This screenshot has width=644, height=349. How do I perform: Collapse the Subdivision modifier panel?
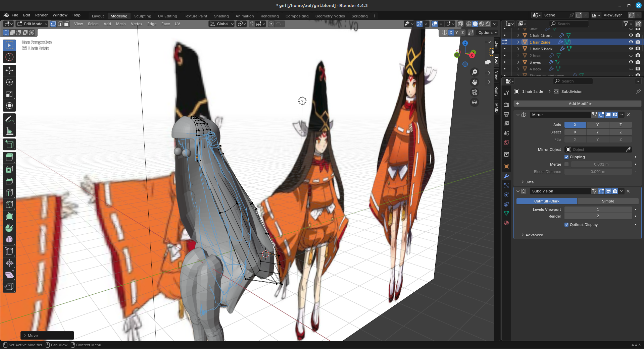tap(518, 191)
